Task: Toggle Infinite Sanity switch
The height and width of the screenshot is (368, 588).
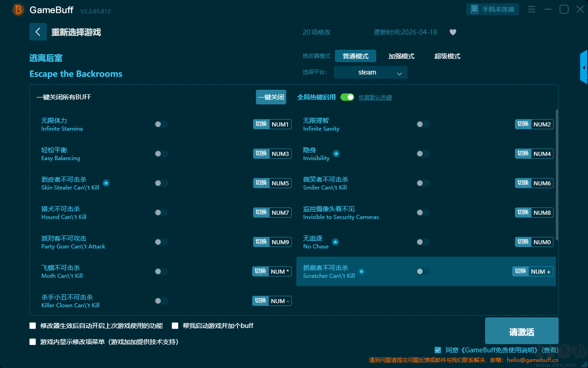Action: pos(423,124)
